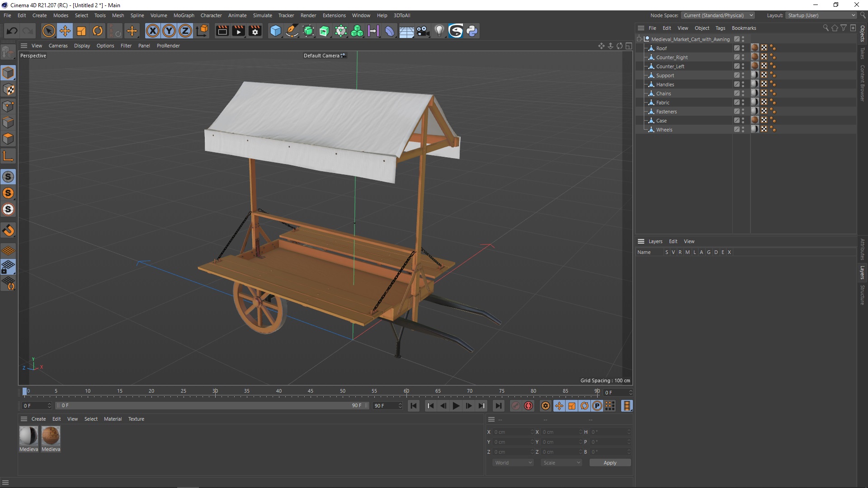Screen dimensions: 868x488
Task: Open Simulate menu
Action: 262,15
